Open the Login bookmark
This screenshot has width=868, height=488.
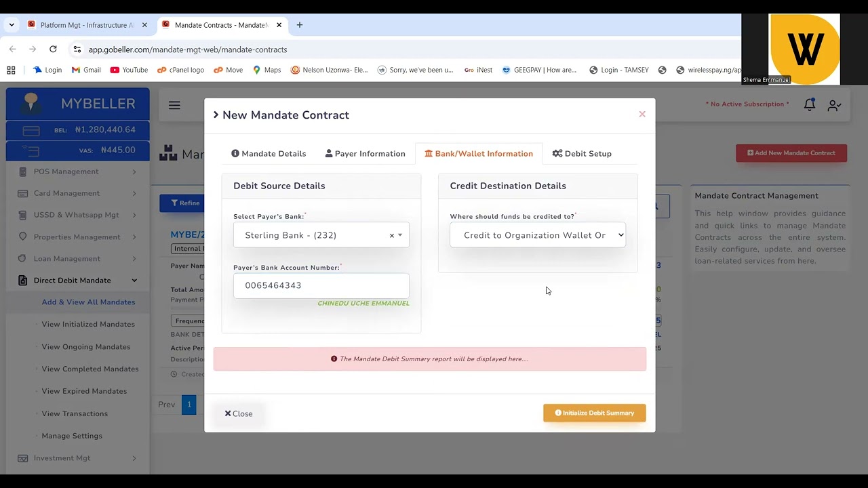(47, 70)
